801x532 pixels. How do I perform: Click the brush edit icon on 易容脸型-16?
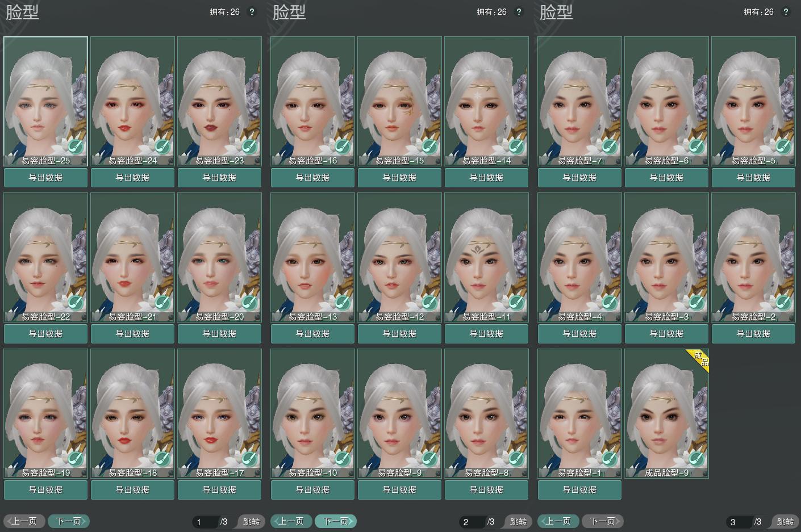click(x=343, y=146)
